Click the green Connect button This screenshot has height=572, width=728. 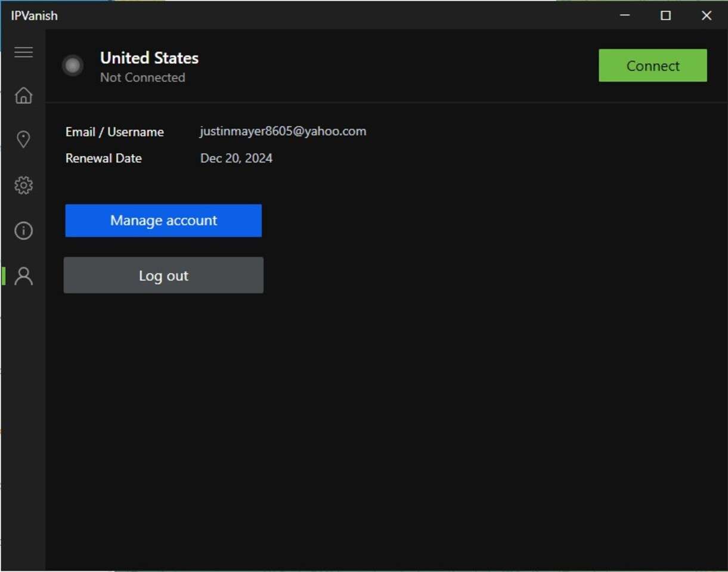coord(653,66)
